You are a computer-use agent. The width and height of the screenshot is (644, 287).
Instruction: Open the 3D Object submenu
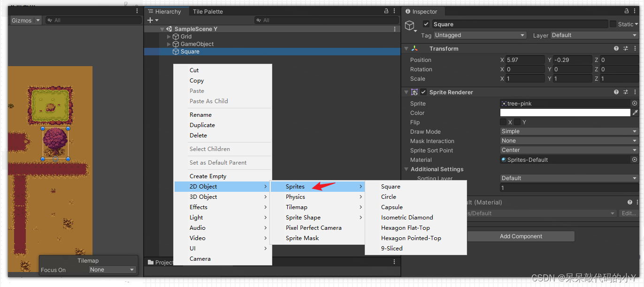pos(222,197)
